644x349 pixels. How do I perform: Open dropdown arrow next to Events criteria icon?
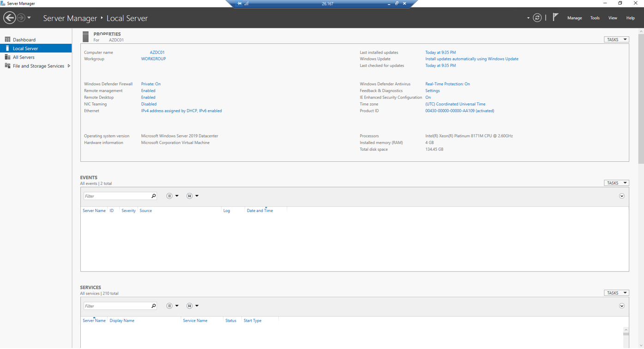(177, 196)
